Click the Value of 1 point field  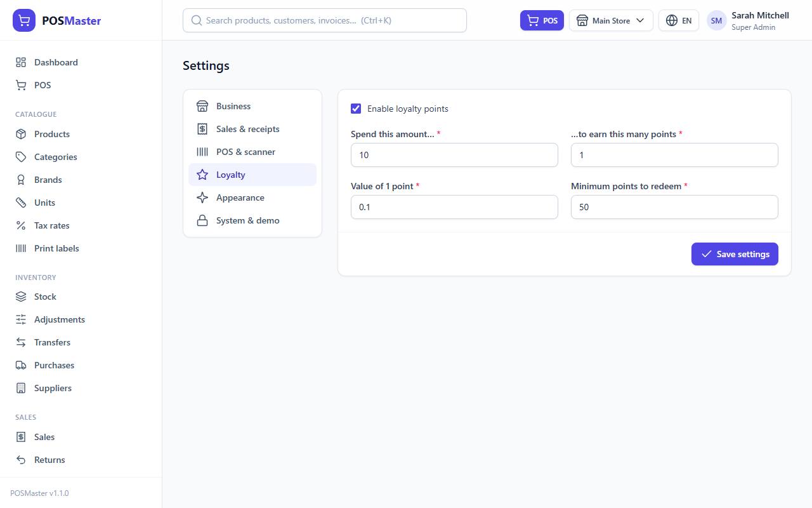pyautogui.click(x=454, y=207)
